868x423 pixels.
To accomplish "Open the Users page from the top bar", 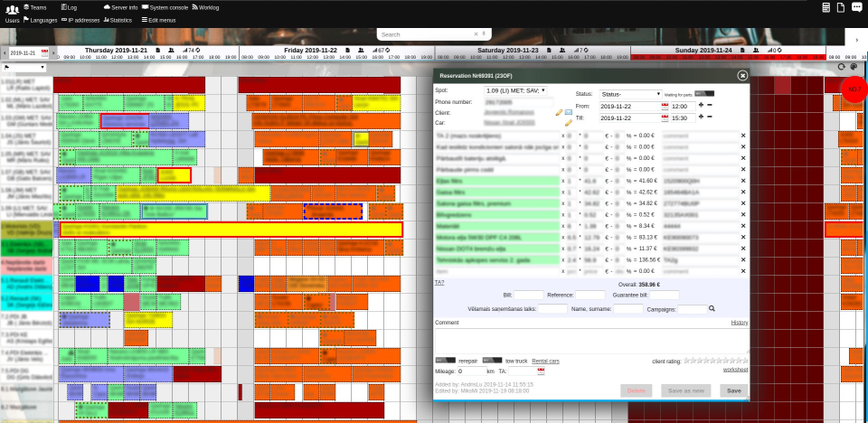I will [x=12, y=14].
